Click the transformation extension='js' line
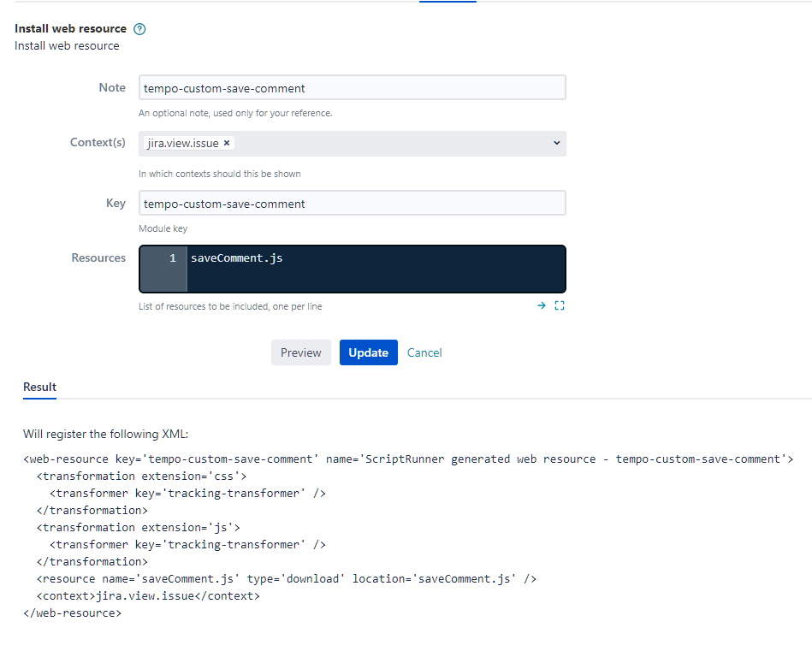 click(139, 528)
